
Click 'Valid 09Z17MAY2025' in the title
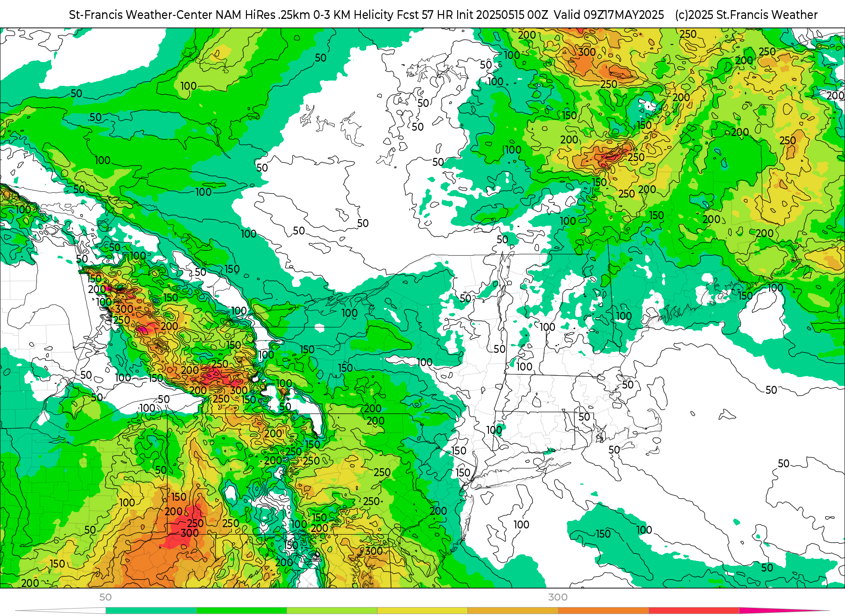click(609, 15)
